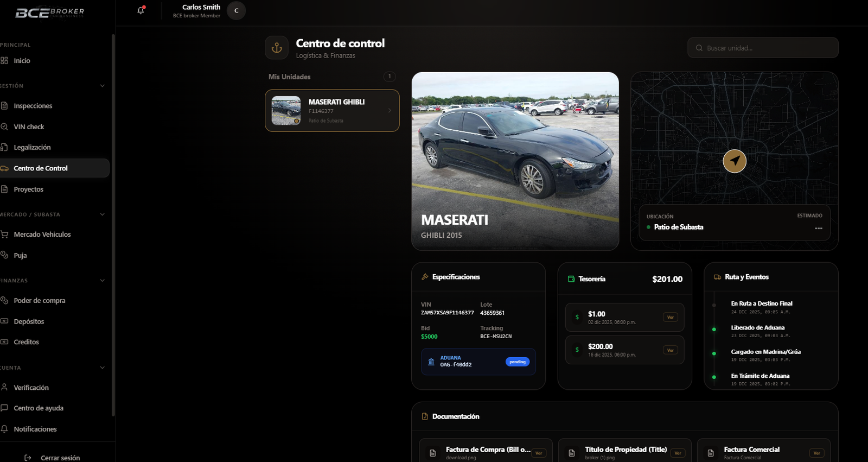Screen dimensions: 868x462
Task: Click Ver on the $200.00 payment
Action: click(671, 350)
